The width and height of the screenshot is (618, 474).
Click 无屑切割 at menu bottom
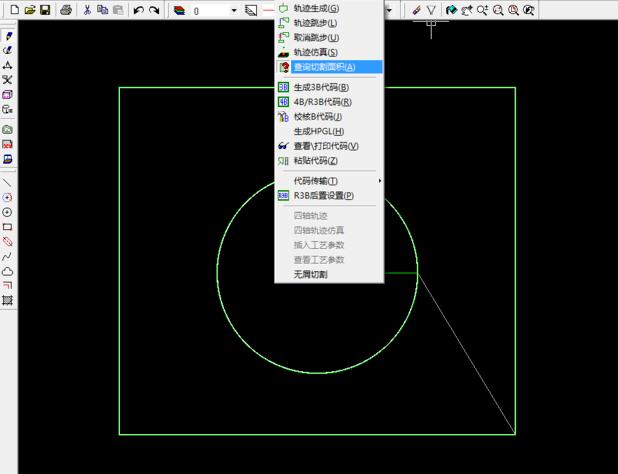pos(310,274)
